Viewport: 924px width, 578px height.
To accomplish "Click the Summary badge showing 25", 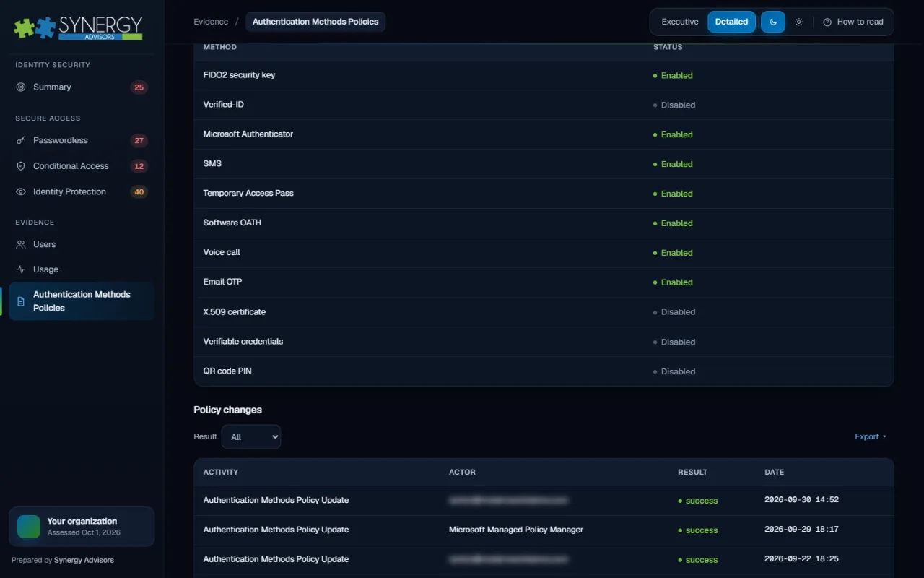I will pos(139,87).
